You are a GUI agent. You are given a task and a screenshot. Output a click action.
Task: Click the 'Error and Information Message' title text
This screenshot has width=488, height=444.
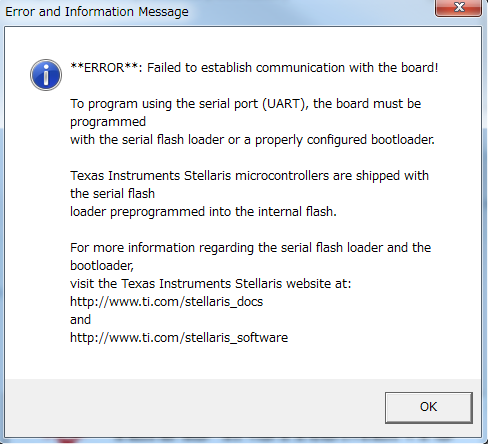[x=97, y=12]
